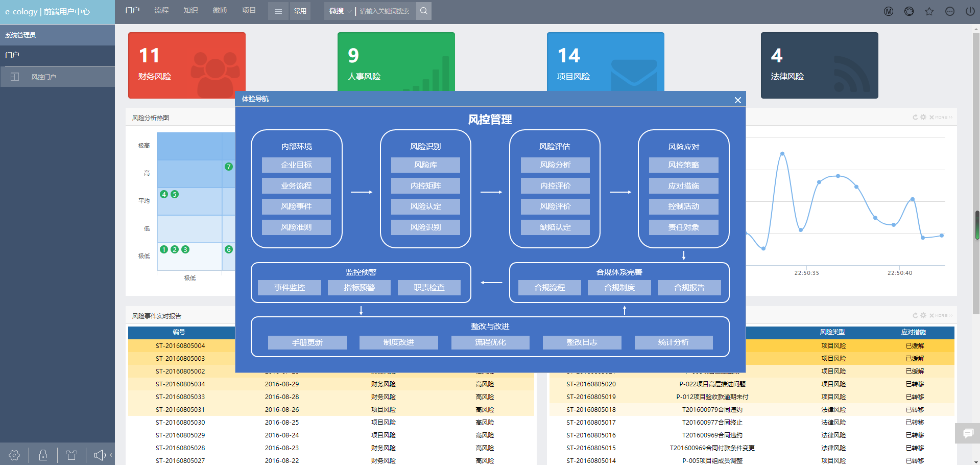Open the 微搜 search type dropdown
The width and height of the screenshot is (980, 465).
click(x=340, y=11)
